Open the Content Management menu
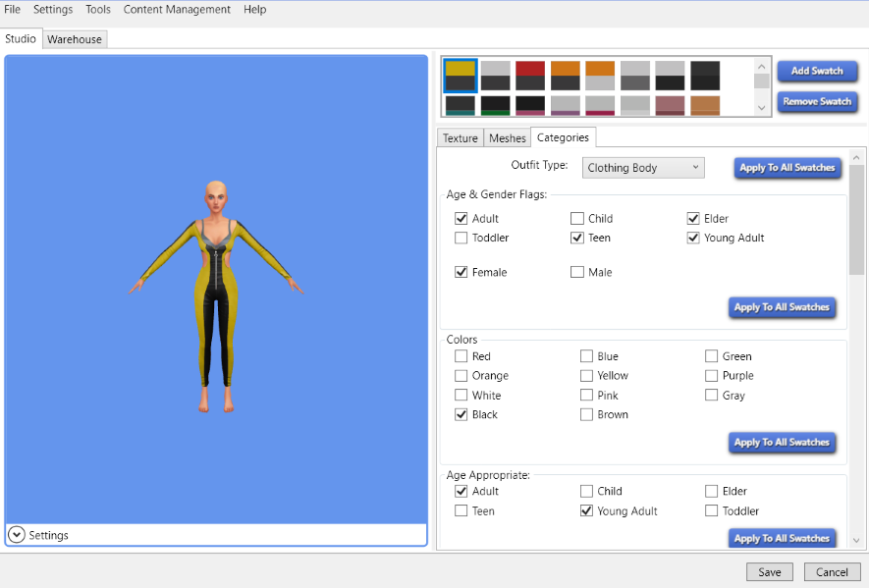 (177, 10)
